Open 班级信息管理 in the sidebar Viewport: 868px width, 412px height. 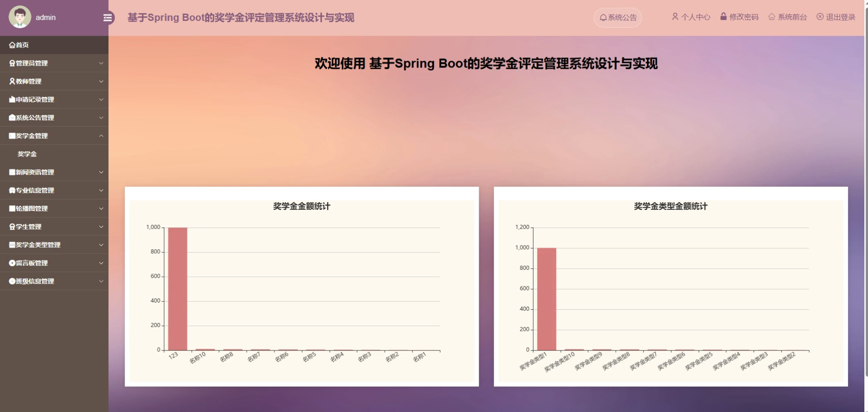[x=54, y=281]
